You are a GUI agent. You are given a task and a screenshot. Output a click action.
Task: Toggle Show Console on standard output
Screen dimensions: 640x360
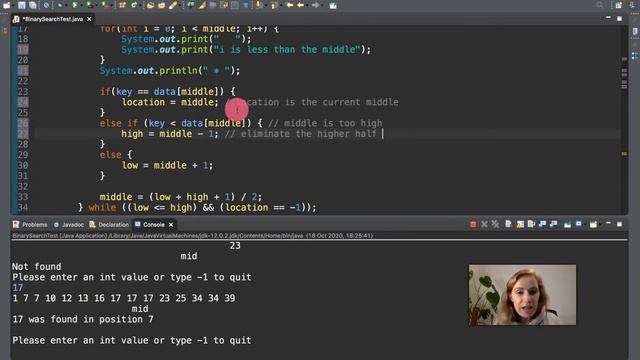542,224
